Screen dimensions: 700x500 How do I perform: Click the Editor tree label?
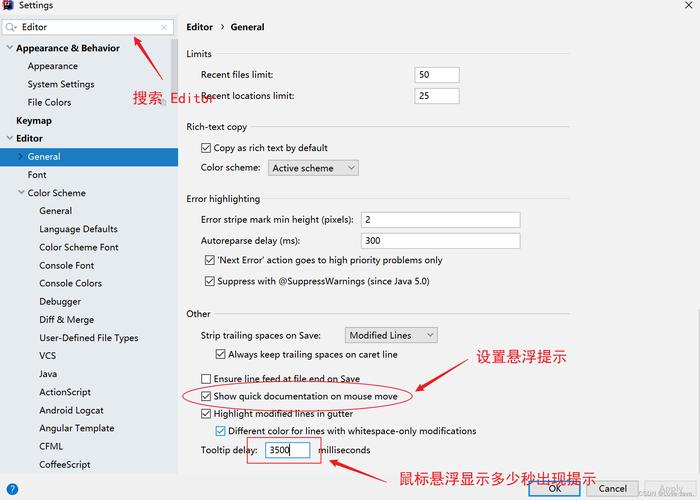point(29,138)
